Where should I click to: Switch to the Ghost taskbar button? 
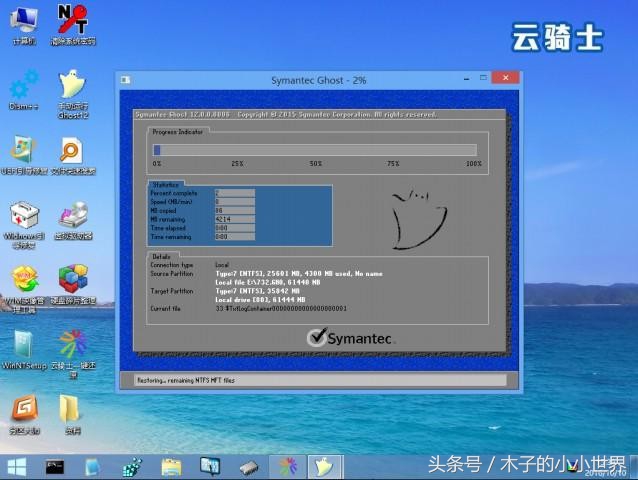pos(325,467)
